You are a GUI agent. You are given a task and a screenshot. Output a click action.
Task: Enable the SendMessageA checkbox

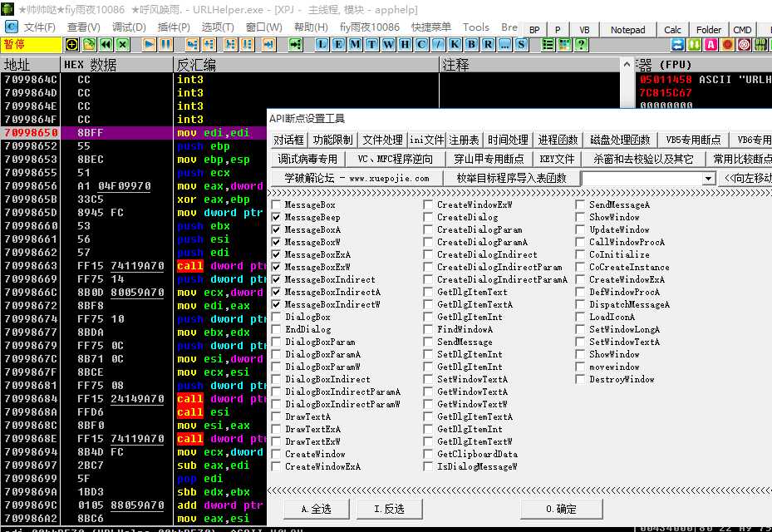coord(581,204)
